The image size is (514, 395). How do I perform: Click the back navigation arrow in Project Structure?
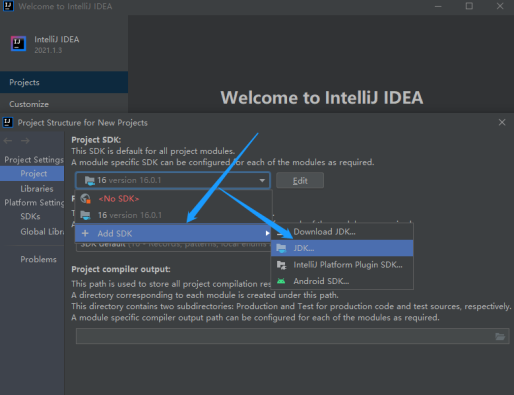tap(8, 141)
